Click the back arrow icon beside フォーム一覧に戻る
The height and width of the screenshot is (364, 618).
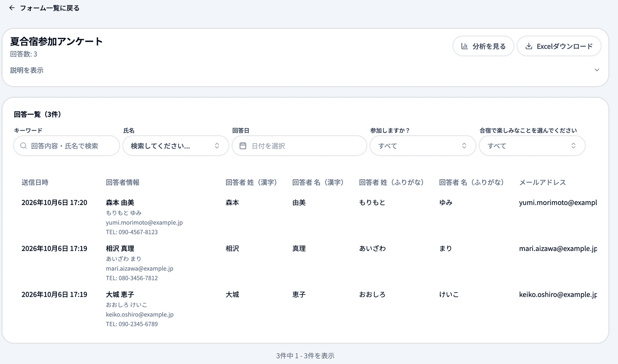coord(12,8)
